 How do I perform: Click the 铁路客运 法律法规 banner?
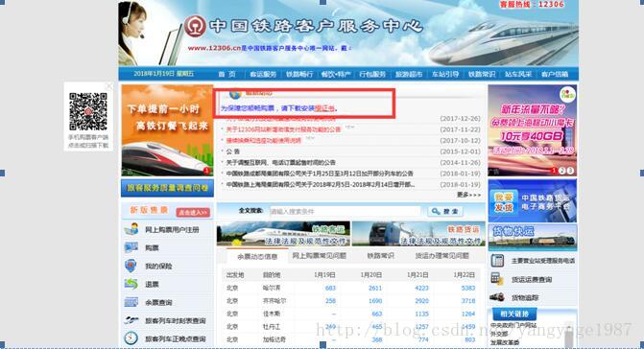point(283,234)
